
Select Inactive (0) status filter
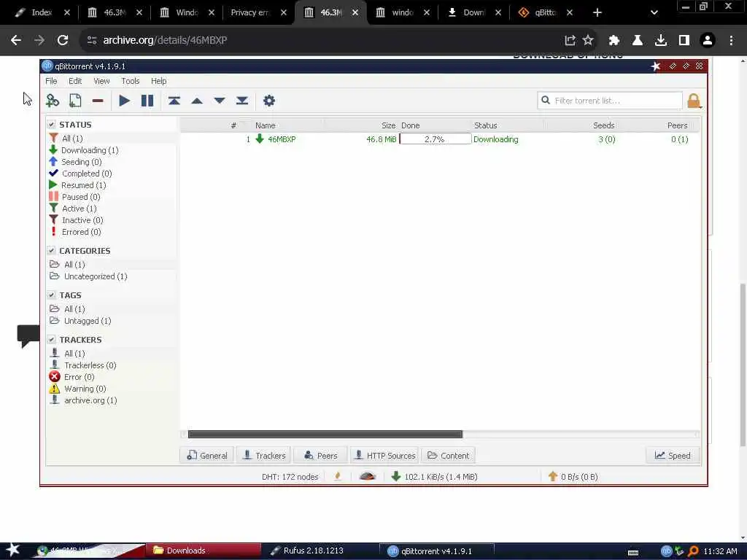(82, 220)
